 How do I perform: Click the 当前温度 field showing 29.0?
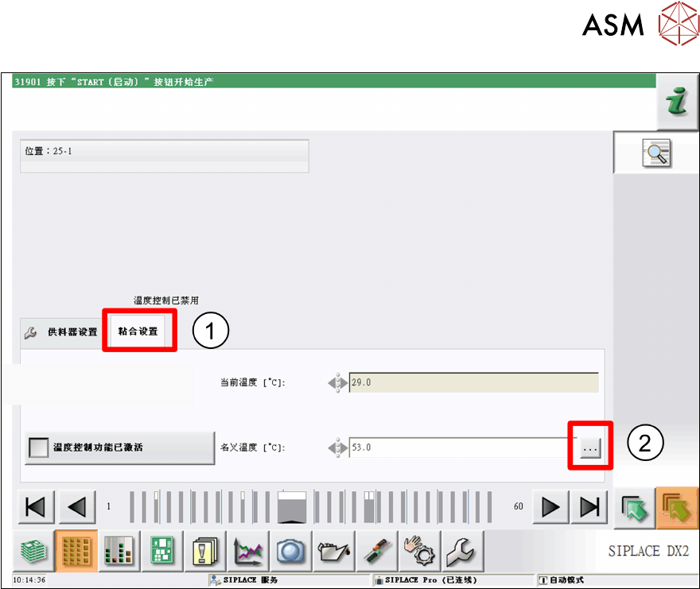click(x=473, y=383)
